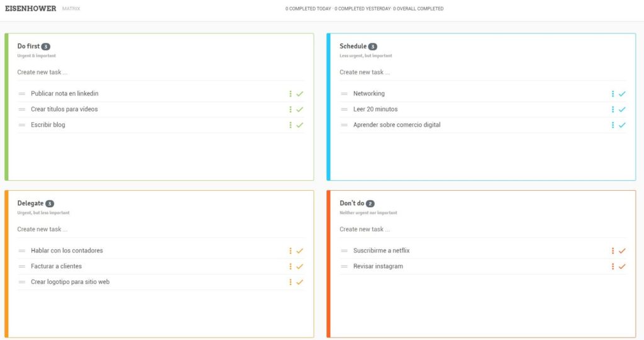Click drag handle for Revisar instagram
This screenshot has width=644, height=340.
(344, 266)
